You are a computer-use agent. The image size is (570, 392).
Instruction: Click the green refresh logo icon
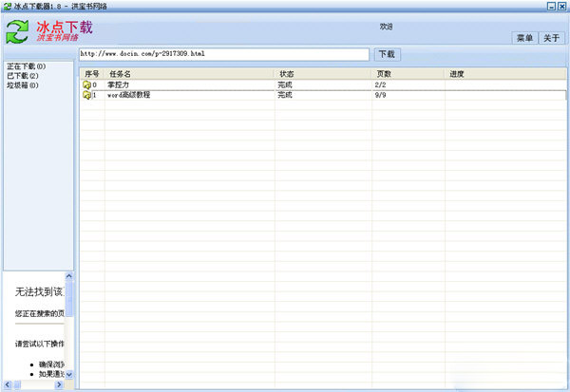click(17, 32)
